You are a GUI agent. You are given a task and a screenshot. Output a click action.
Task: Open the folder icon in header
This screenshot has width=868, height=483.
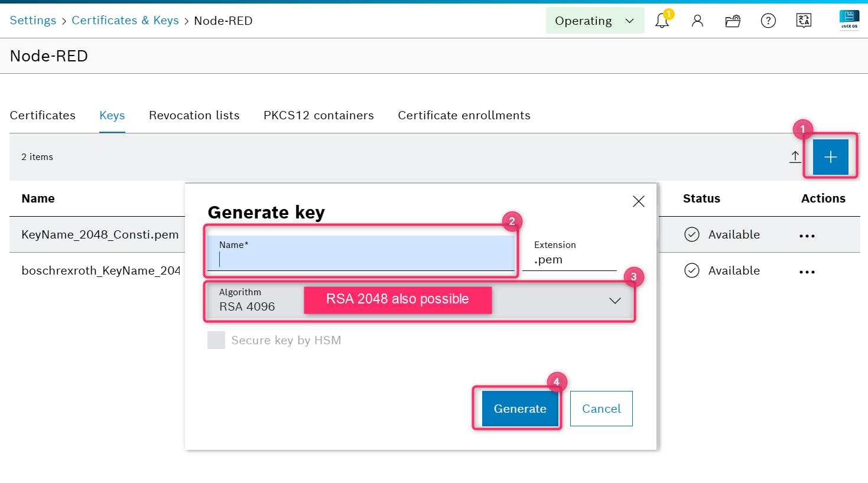(x=733, y=21)
